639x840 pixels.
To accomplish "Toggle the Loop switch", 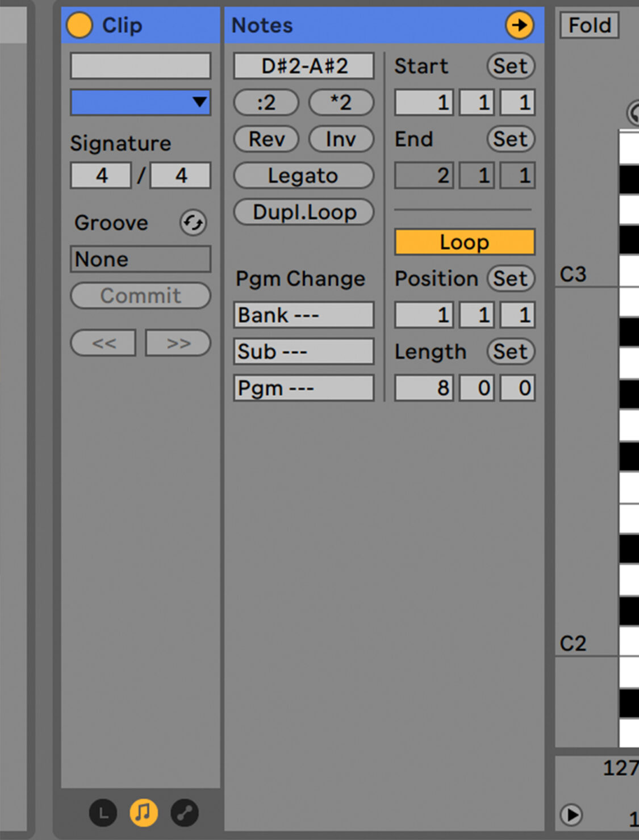I will pos(464,243).
